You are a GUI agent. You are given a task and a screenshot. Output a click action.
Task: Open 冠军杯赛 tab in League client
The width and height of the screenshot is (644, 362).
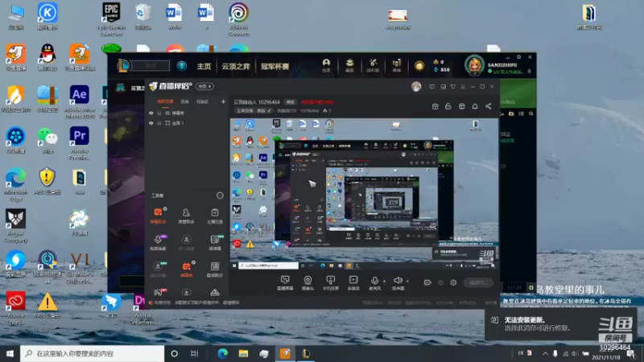pyautogui.click(x=275, y=66)
